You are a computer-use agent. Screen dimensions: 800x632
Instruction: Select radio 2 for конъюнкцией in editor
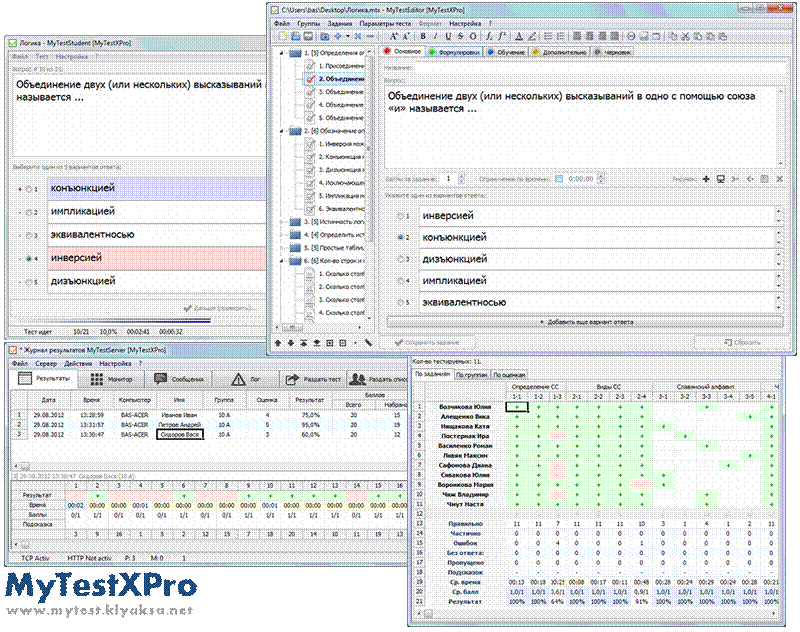401,237
